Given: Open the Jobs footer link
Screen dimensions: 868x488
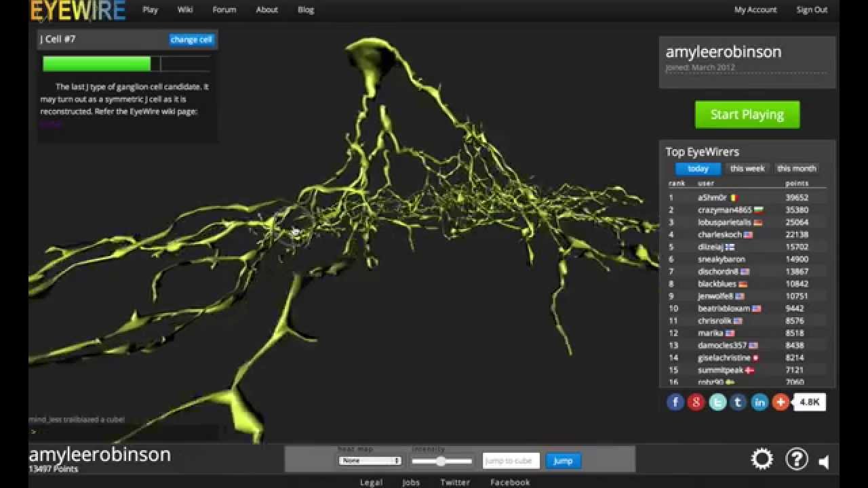Looking at the screenshot, I should [411, 483].
